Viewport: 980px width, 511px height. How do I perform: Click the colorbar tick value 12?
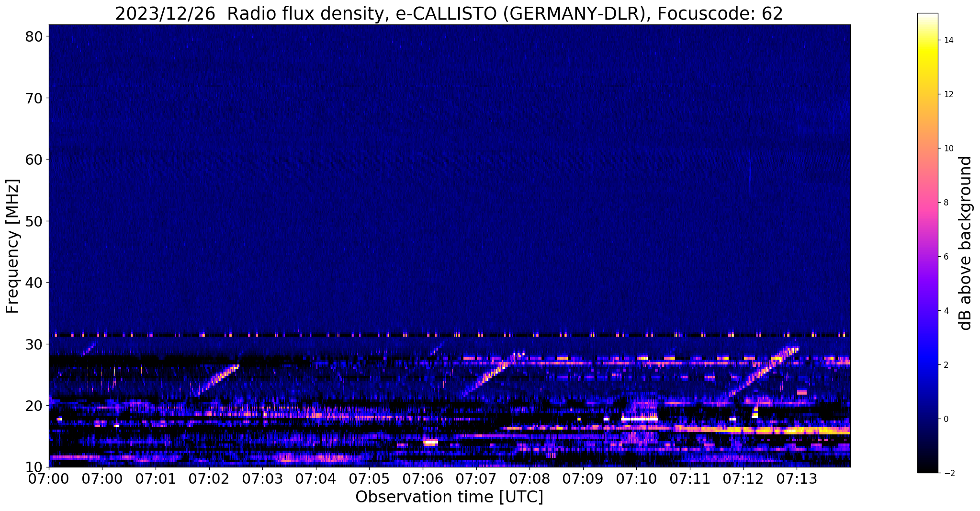tap(948, 94)
